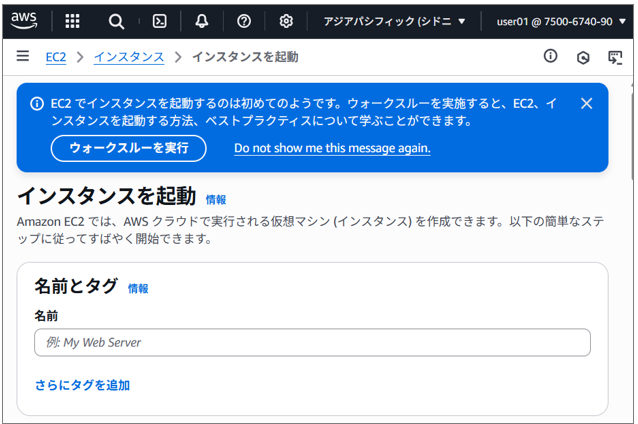Open the AWS home logo
638x424 pixels.
[24, 21]
